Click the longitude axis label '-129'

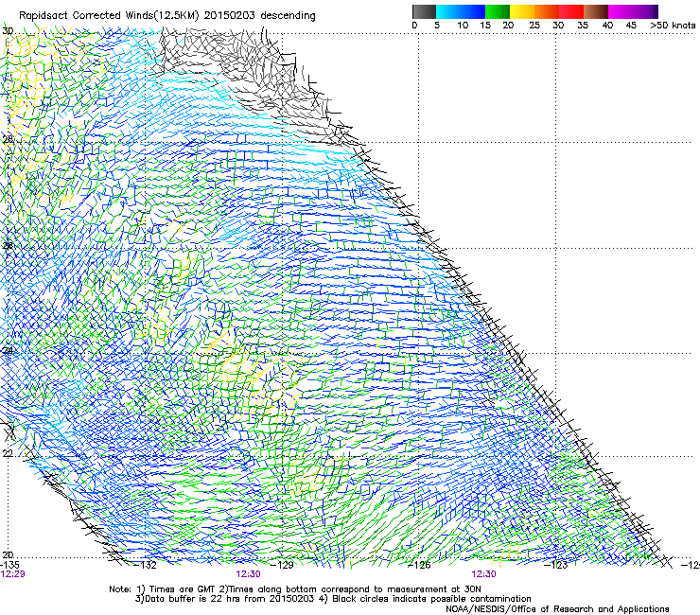click(282, 565)
